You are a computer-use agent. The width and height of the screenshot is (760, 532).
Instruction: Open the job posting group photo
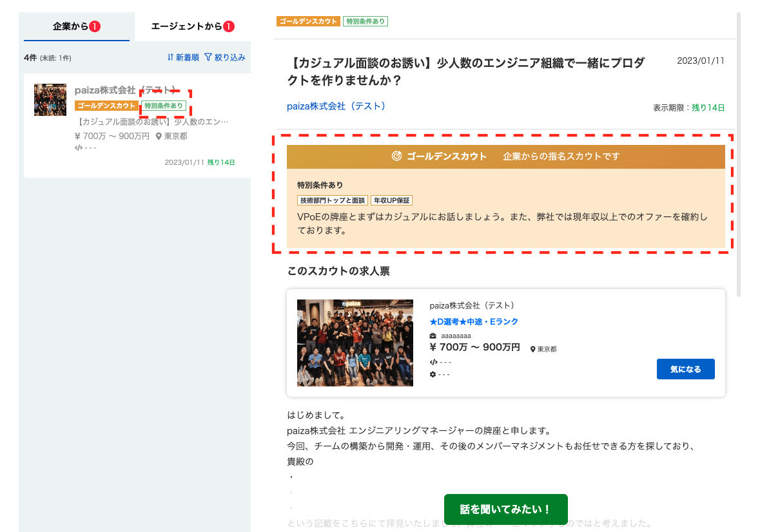tap(355, 343)
